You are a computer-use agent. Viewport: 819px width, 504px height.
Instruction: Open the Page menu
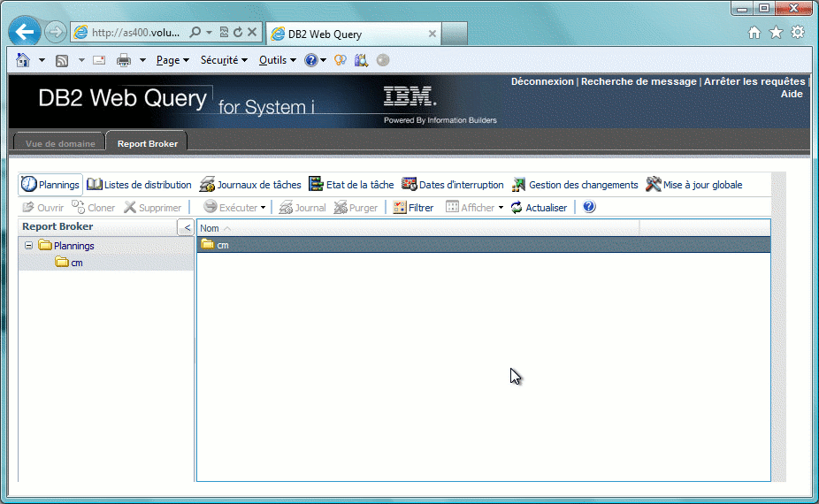pyautogui.click(x=172, y=60)
